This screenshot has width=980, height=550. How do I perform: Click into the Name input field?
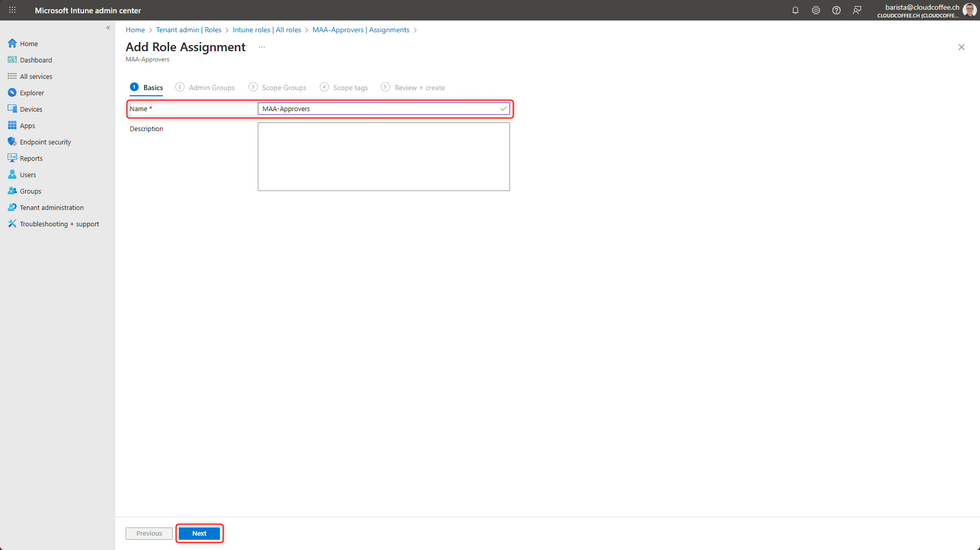pos(379,109)
